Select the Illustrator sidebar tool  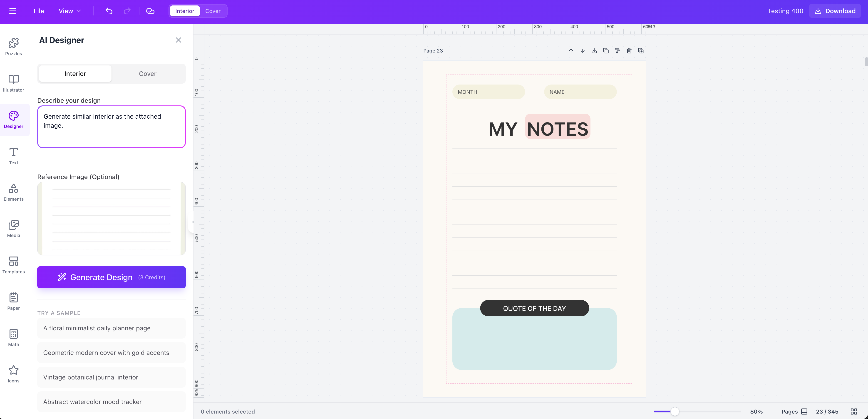[x=13, y=83]
